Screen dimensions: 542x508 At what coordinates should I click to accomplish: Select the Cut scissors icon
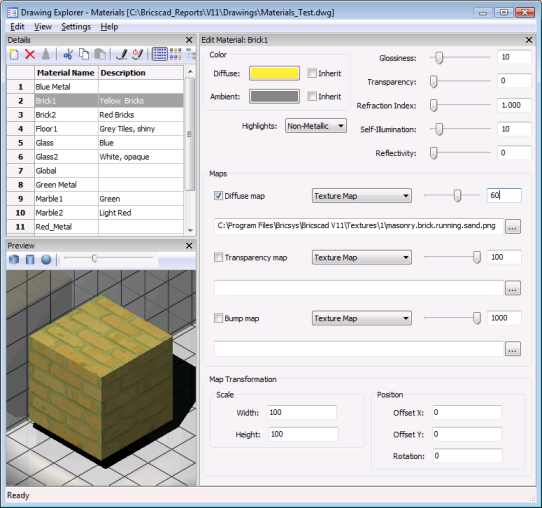tap(68, 54)
